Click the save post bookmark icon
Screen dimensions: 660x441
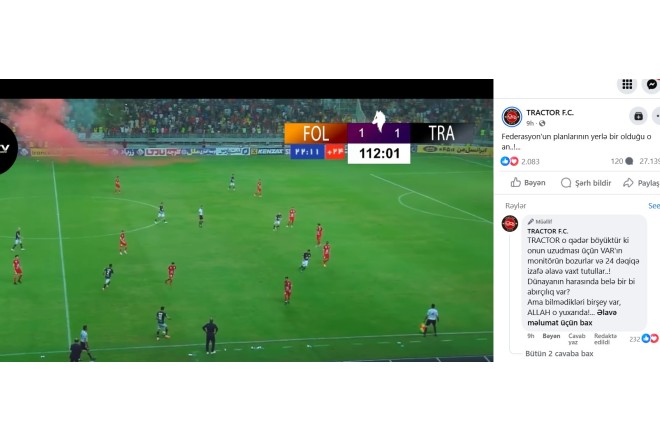[638, 116]
